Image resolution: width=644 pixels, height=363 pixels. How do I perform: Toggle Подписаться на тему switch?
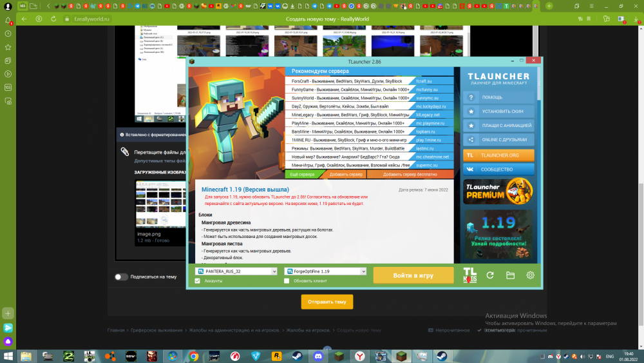pos(121,277)
